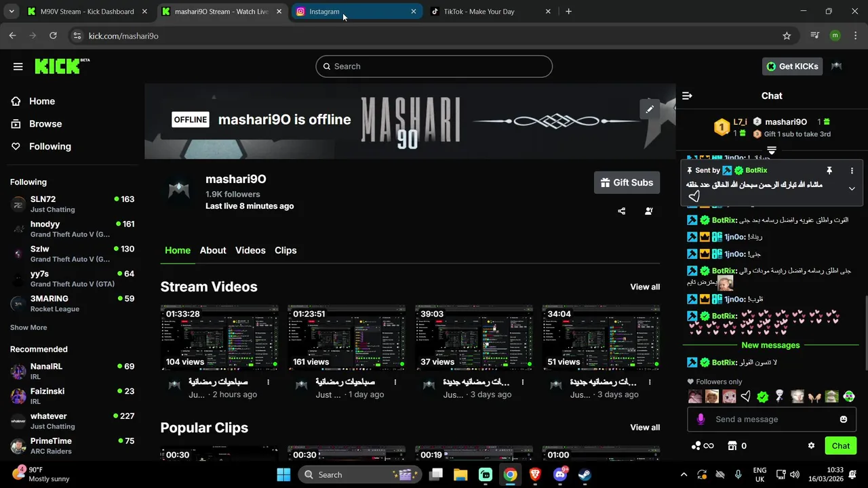Open the 01:23:51 stream video thumbnail
868x488 pixels.
[x=347, y=338]
